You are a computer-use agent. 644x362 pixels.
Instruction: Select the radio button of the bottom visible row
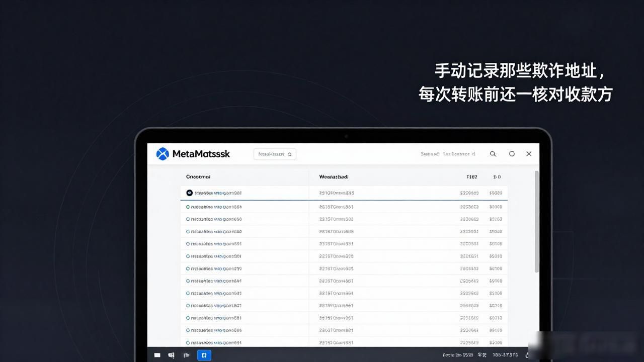pos(188,343)
